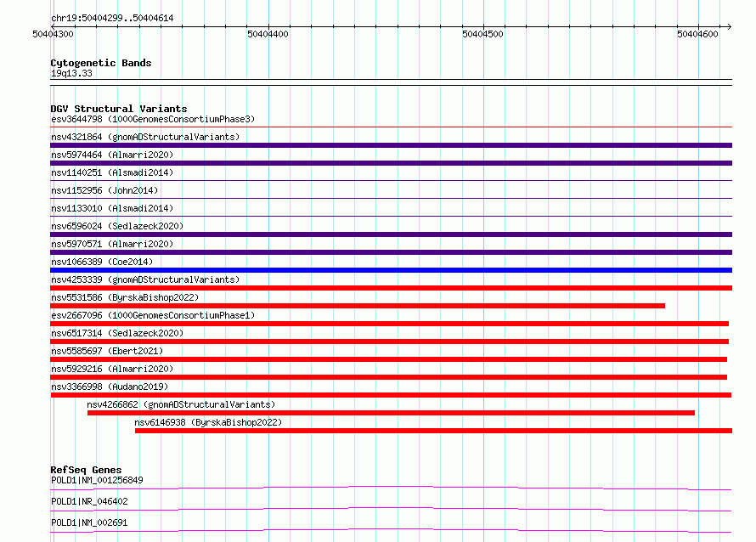This screenshot has width=756, height=542.
Task: Select POLD1|NR_046402 transcript label
Action: click(x=89, y=501)
